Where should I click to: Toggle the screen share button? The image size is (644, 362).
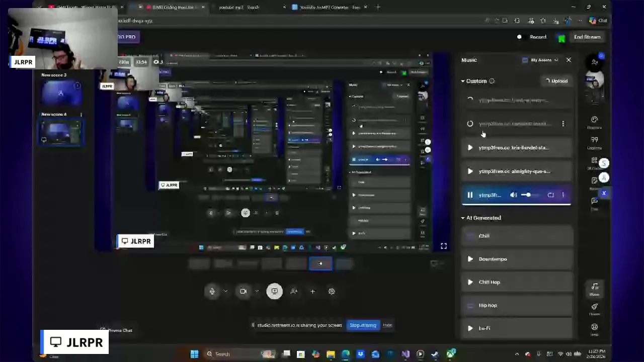pos(274,291)
